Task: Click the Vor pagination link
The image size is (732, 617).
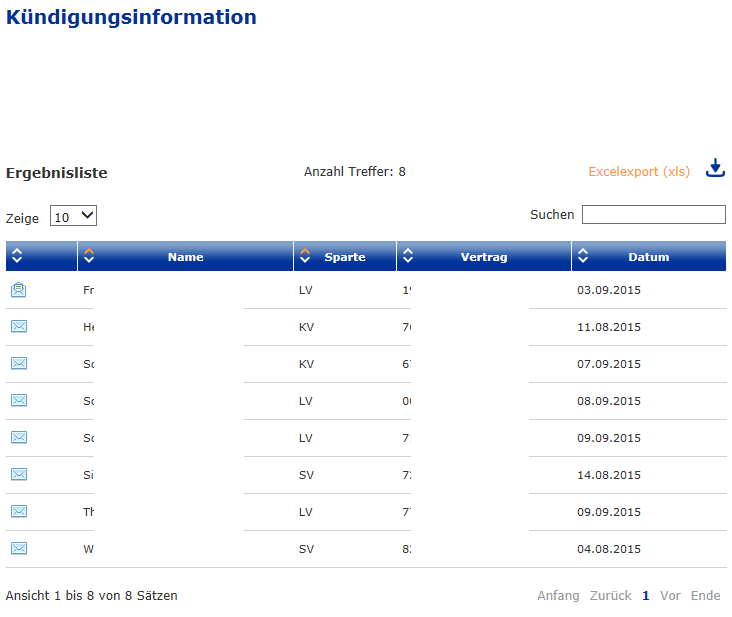Action: point(670,596)
